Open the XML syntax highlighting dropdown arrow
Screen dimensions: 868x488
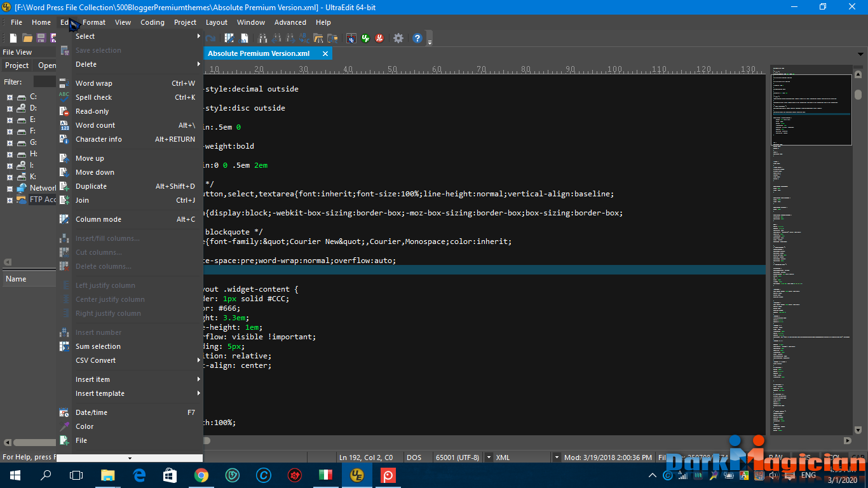pos(557,457)
